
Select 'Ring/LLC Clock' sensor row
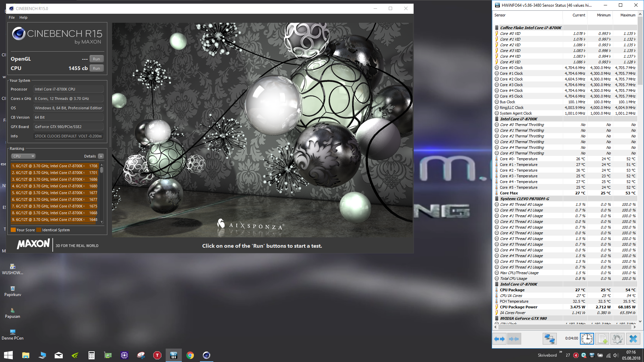tap(565, 108)
